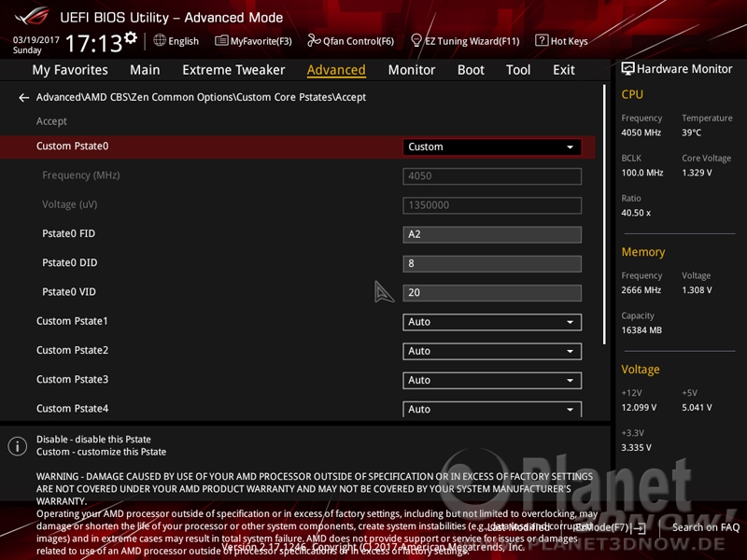Select the Custom Pstate0 row label
747x560 pixels.
(x=73, y=147)
